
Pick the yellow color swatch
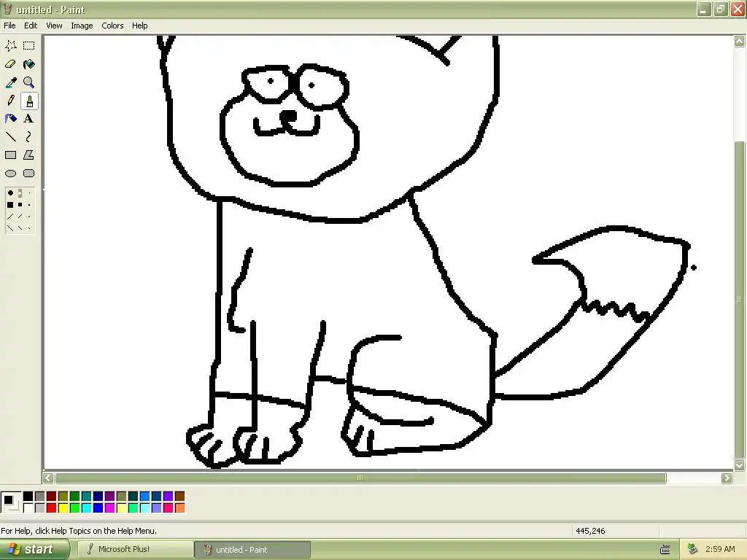63,508
